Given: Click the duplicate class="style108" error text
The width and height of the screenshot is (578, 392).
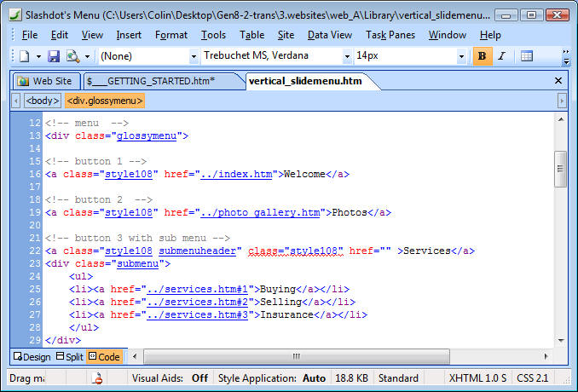Looking at the screenshot, I should (x=296, y=251).
